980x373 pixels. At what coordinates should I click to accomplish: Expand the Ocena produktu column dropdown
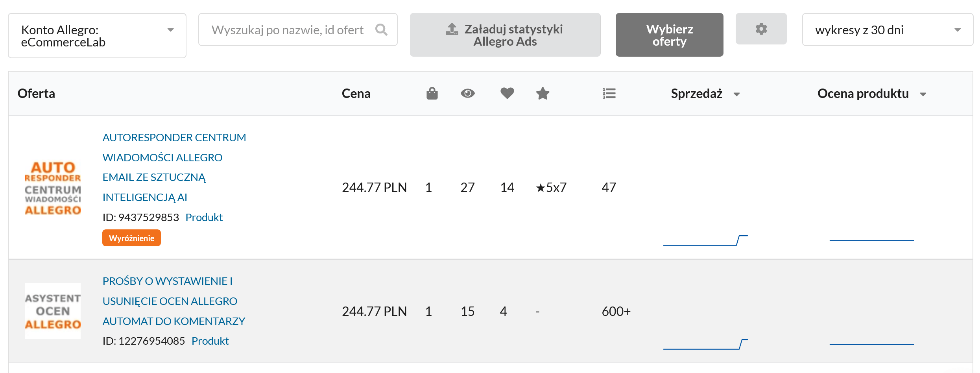(x=923, y=94)
